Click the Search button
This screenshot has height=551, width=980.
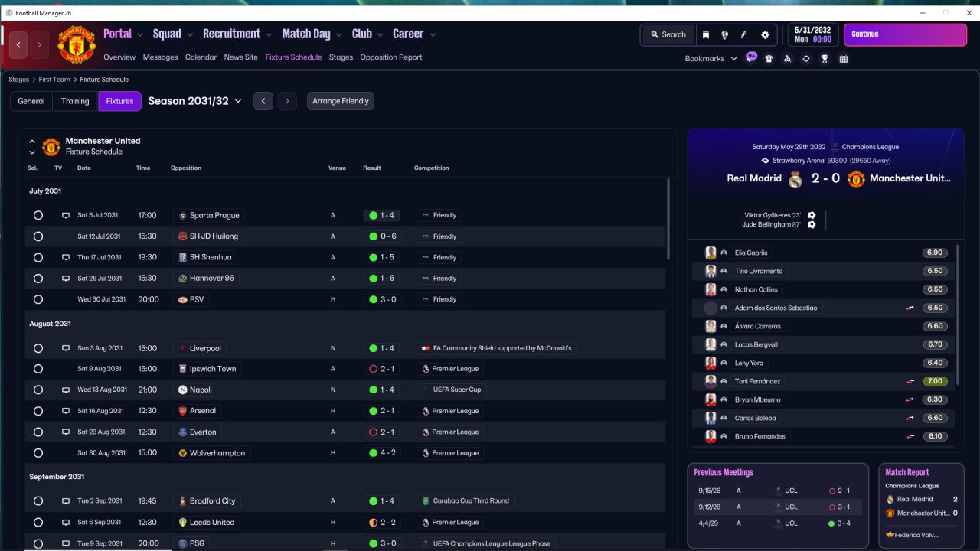point(668,34)
